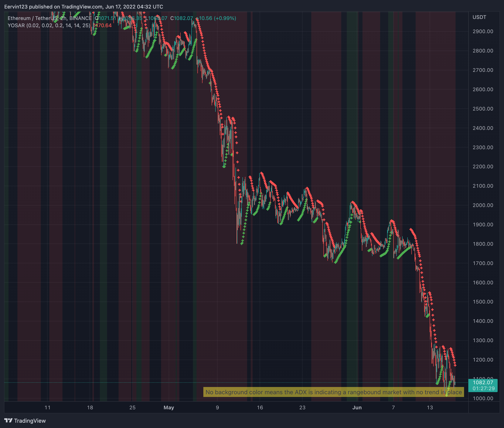Click the 2100.00 price axis label
The width and height of the screenshot is (504, 428).
coord(483,186)
